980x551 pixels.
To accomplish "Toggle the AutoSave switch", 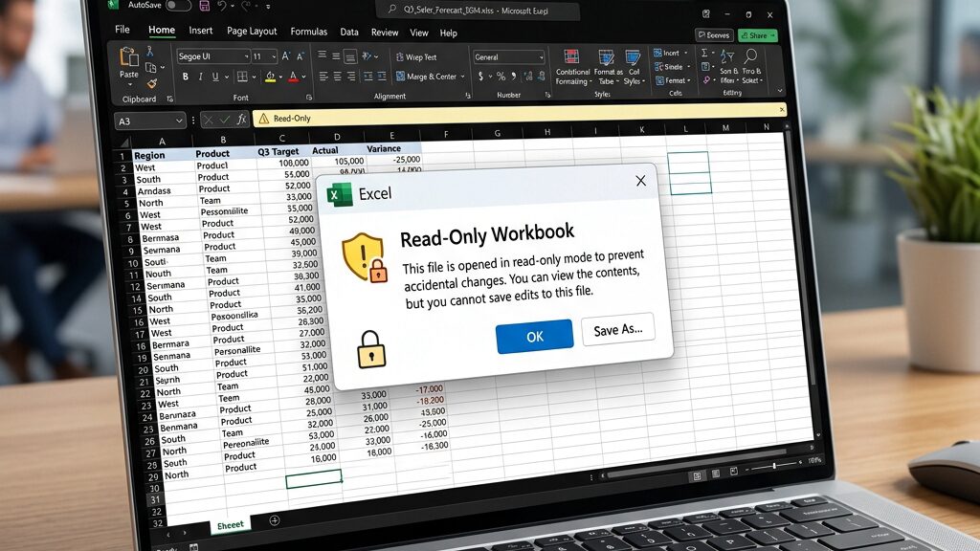I will tap(178, 6).
